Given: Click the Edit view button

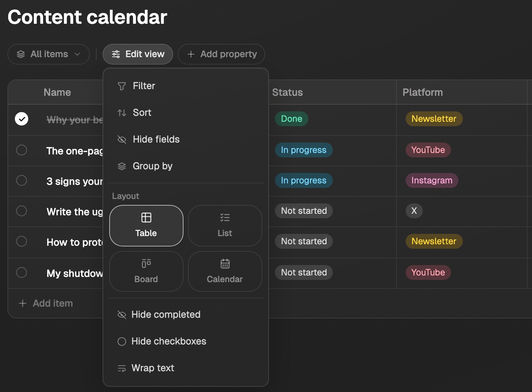Looking at the screenshot, I should coord(138,54).
